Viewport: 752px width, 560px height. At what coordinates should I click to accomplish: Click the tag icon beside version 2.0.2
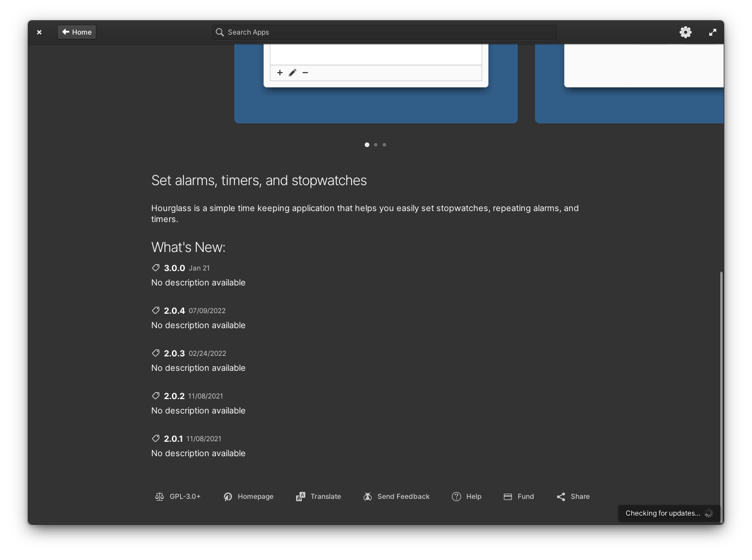[156, 396]
